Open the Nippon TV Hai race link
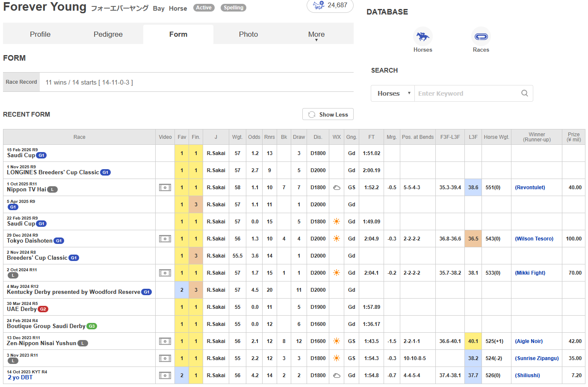The width and height of the screenshot is (588, 387). point(27,190)
